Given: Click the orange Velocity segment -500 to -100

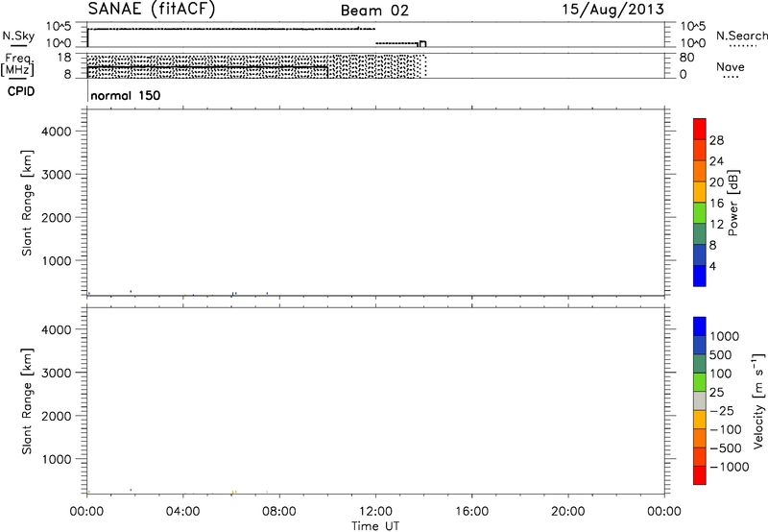Looking at the screenshot, I should [700, 438].
